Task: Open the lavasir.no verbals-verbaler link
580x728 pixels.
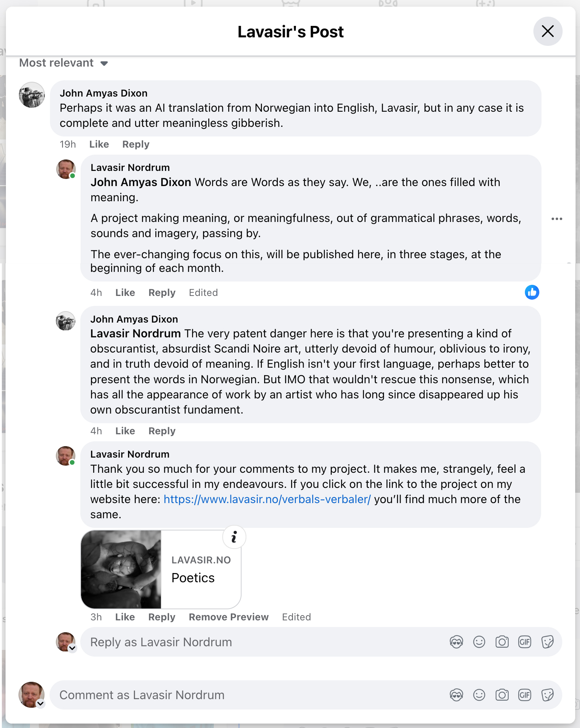Action: coord(267,499)
